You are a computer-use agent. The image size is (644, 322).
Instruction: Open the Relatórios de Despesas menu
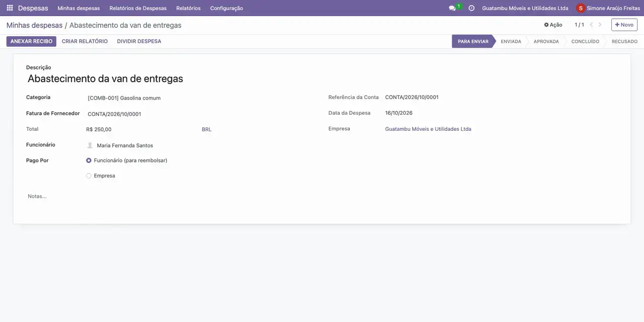[x=138, y=8]
